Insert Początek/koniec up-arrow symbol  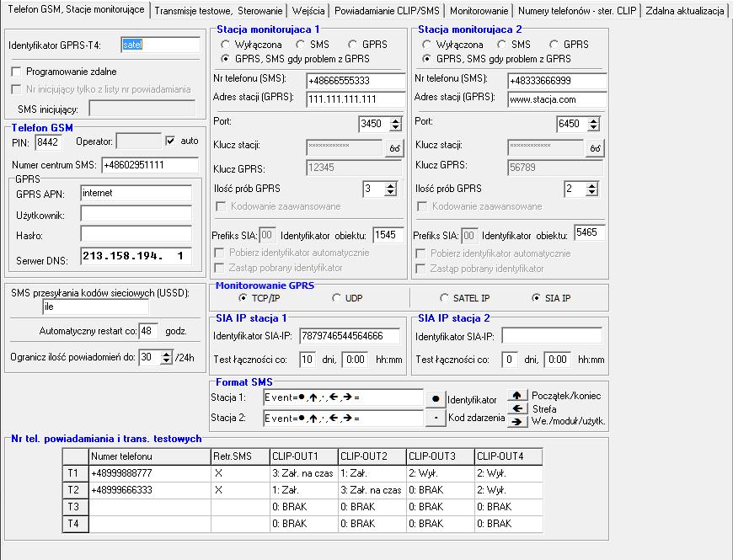(x=516, y=396)
